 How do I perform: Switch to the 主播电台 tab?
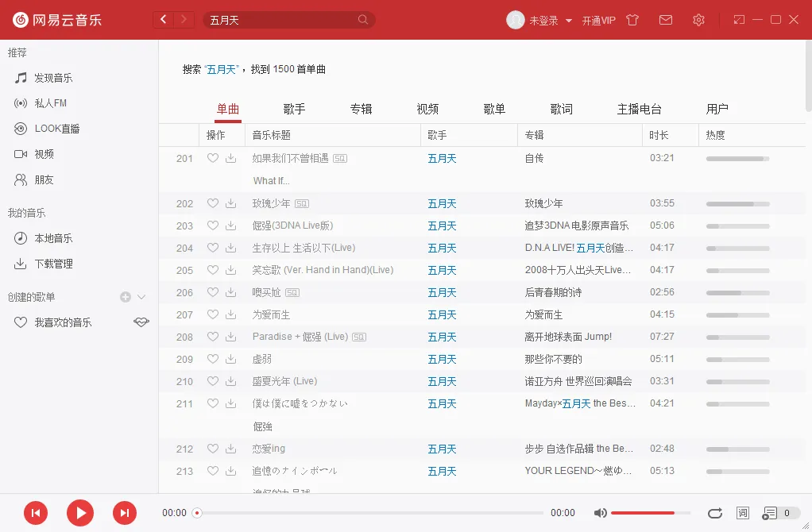pos(639,110)
